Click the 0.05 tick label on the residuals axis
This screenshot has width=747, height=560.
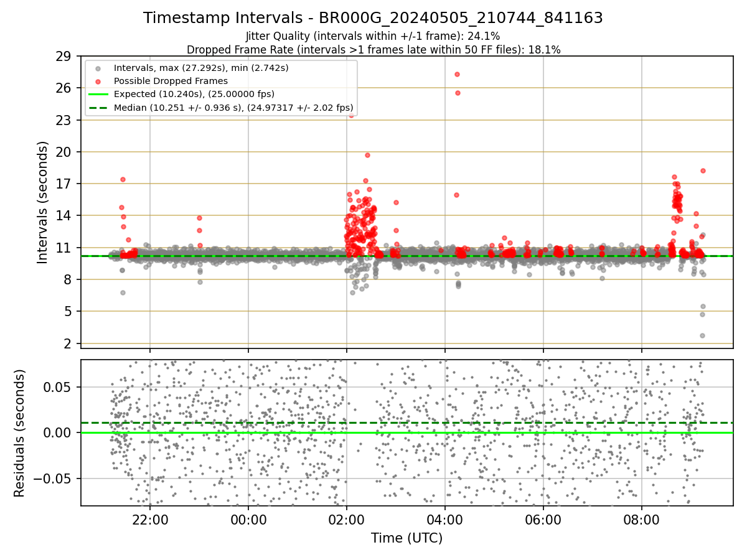[x=58, y=387]
